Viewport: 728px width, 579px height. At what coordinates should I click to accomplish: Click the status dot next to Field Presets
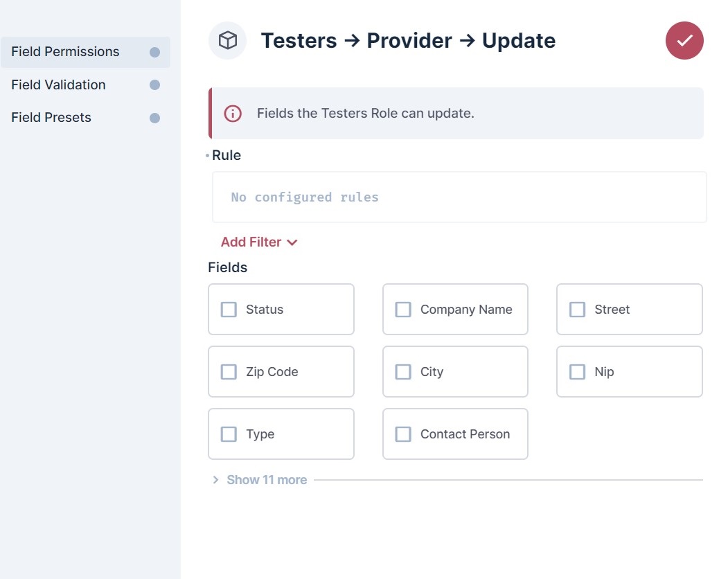pos(153,117)
